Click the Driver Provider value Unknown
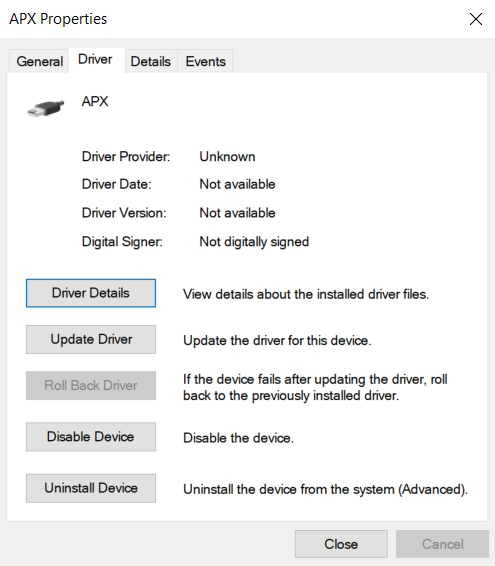This screenshot has width=495, height=566. coord(227,157)
